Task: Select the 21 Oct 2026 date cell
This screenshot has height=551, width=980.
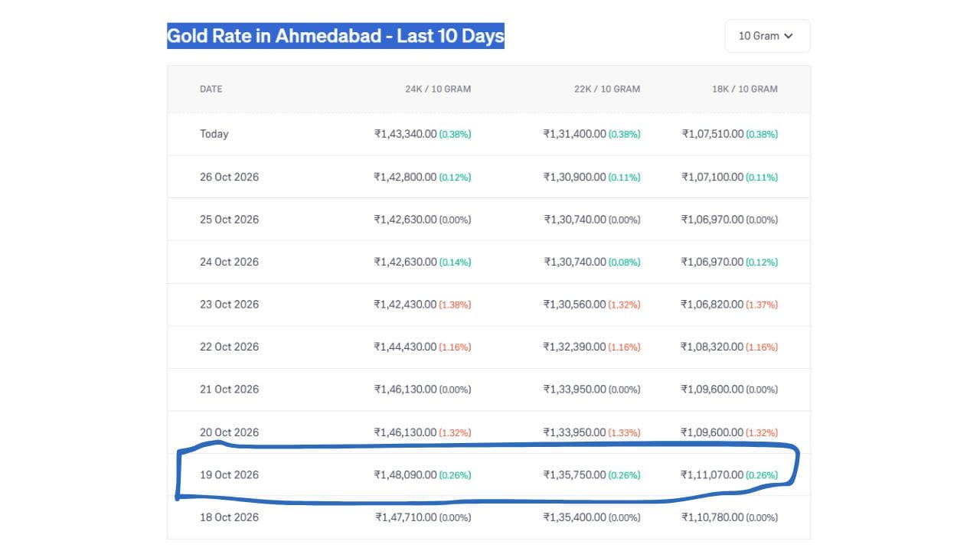Action: pyautogui.click(x=230, y=390)
